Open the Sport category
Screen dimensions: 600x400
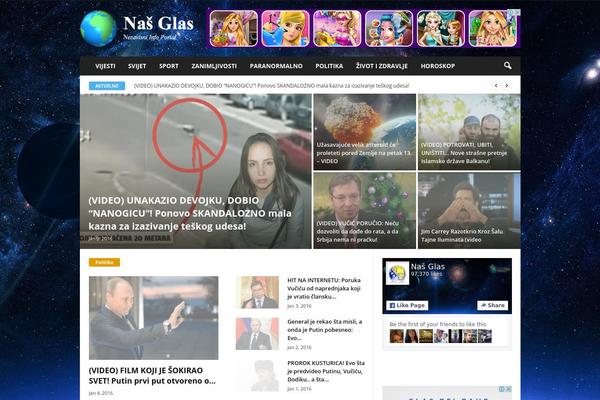(169, 66)
